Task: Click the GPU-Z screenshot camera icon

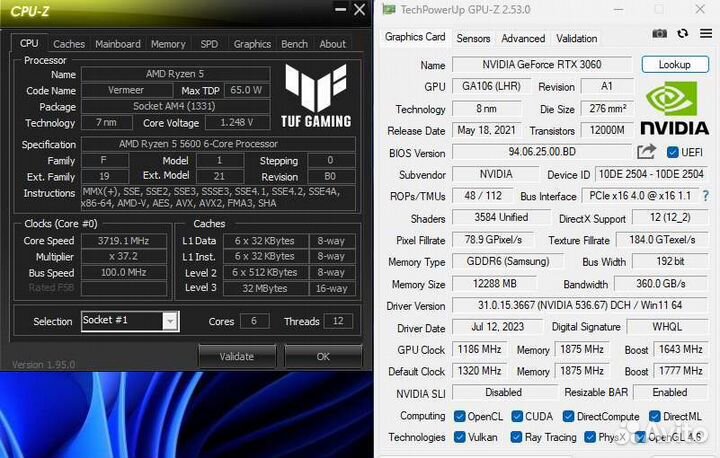Action: coord(659,34)
